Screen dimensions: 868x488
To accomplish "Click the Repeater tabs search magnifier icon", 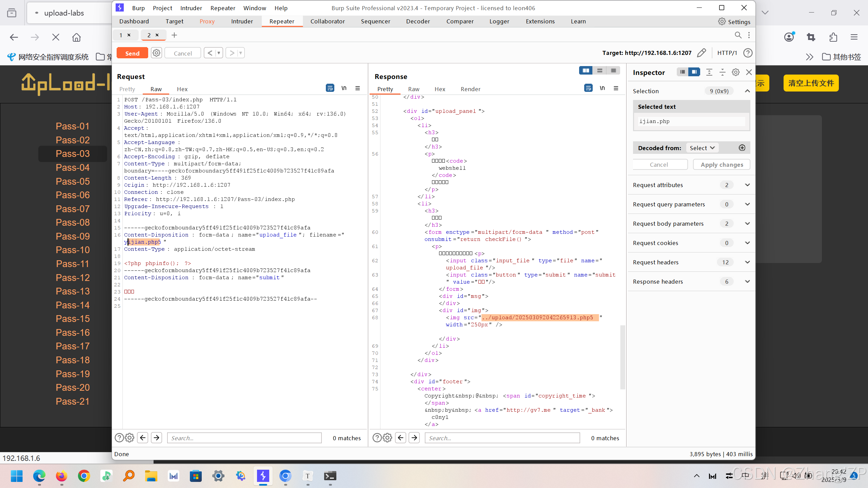I will click(x=738, y=35).
